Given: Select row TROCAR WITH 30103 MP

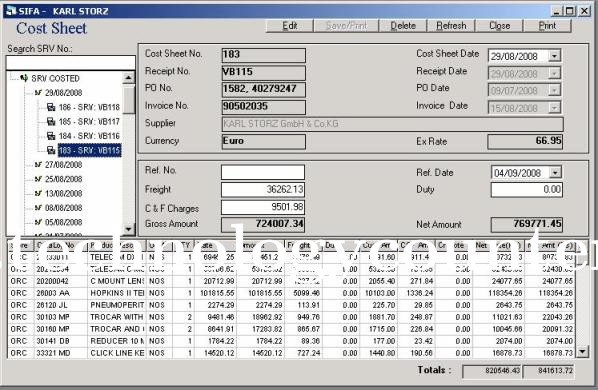Looking at the screenshot, I should [291, 317].
